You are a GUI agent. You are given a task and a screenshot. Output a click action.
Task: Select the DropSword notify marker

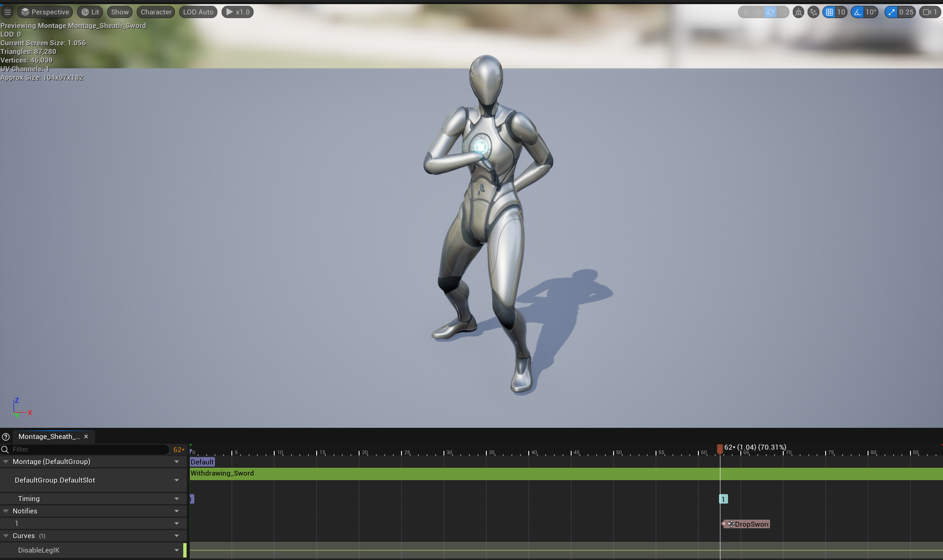[x=746, y=524]
